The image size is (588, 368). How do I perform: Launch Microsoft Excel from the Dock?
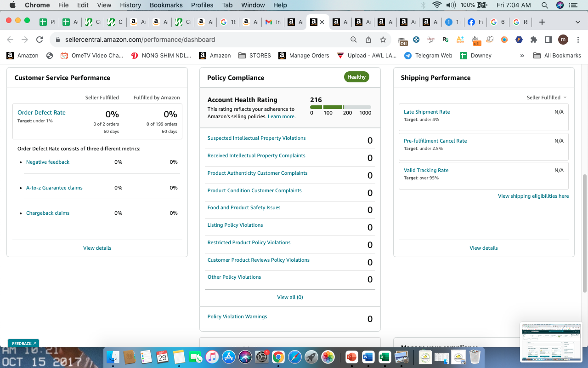click(385, 356)
